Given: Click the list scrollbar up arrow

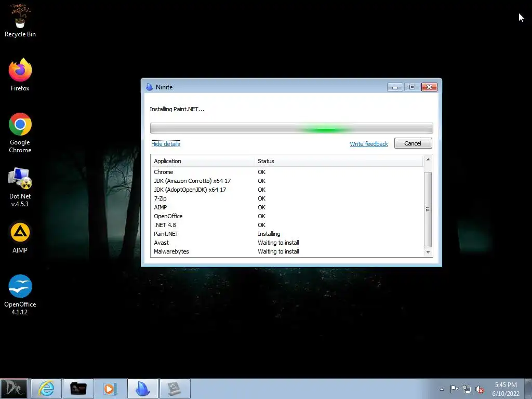Looking at the screenshot, I should tap(428, 159).
